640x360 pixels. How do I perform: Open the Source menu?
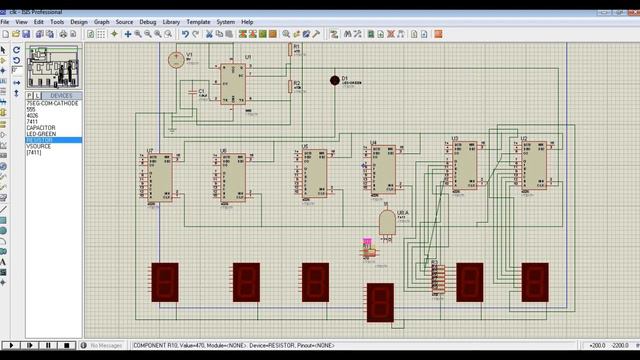(x=124, y=22)
